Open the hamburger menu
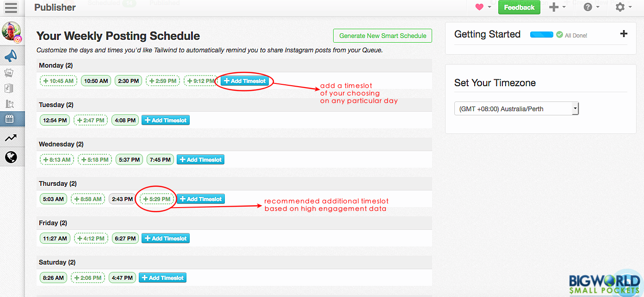 11,7
